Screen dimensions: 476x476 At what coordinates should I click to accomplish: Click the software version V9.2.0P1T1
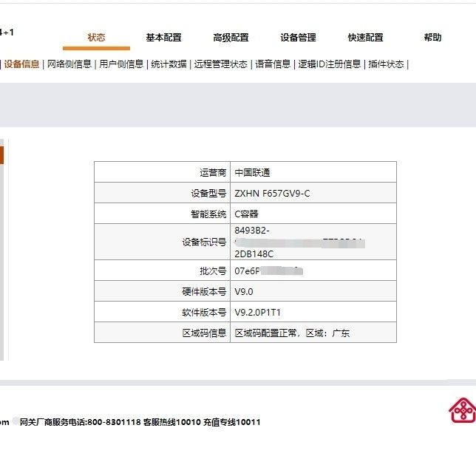[258, 313]
